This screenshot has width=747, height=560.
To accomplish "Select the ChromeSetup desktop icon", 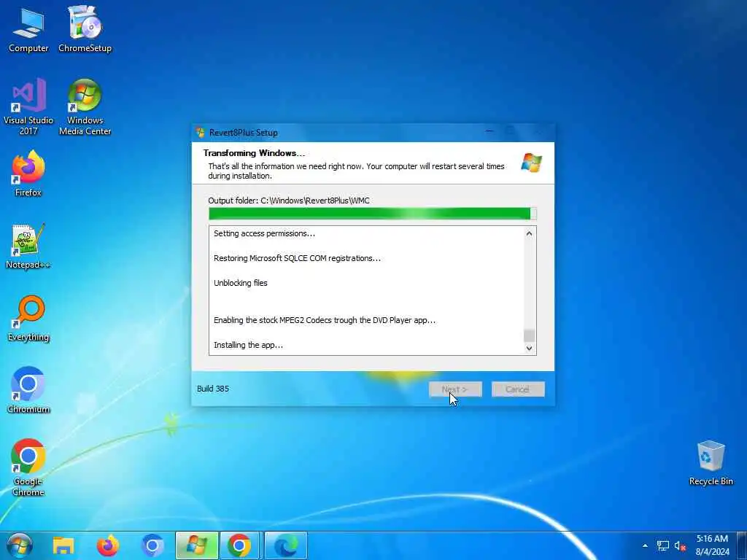I will (x=85, y=29).
